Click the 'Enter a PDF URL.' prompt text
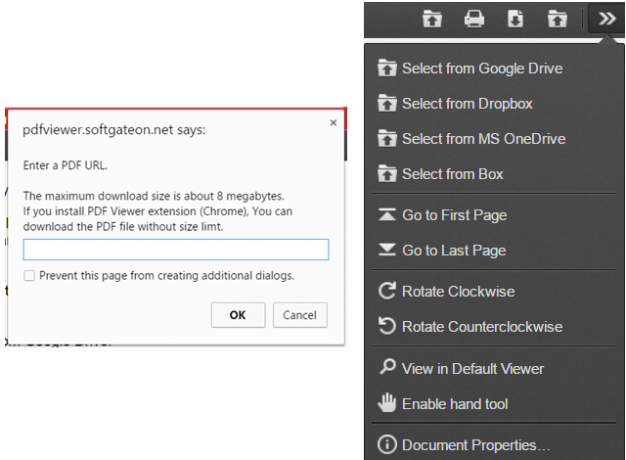 (x=65, y=165)
